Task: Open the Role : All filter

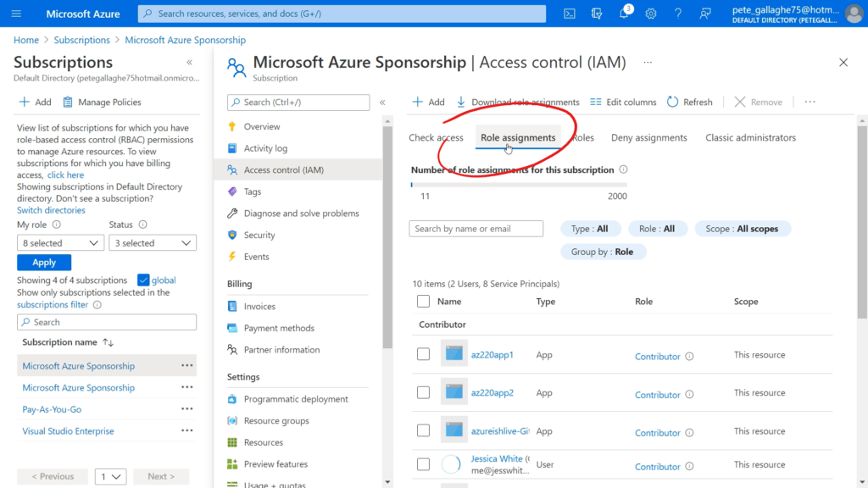Action: coord(657,229)
